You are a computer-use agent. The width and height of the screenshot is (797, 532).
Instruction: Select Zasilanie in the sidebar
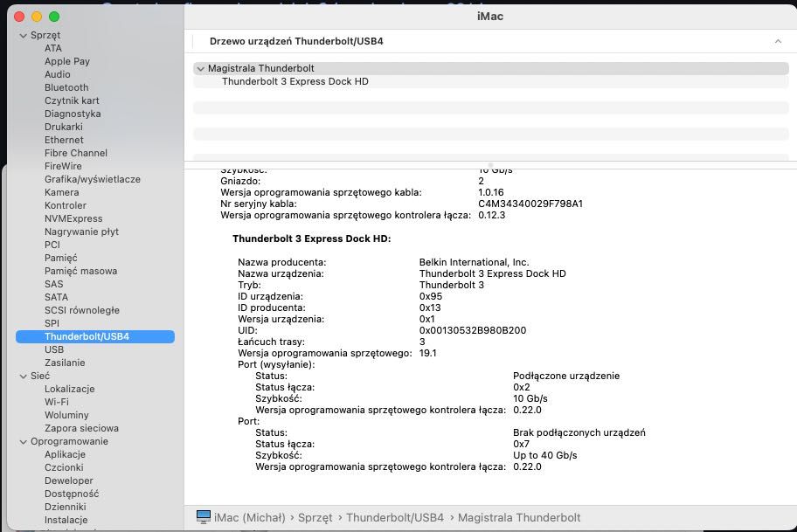[x=65, y=363]
